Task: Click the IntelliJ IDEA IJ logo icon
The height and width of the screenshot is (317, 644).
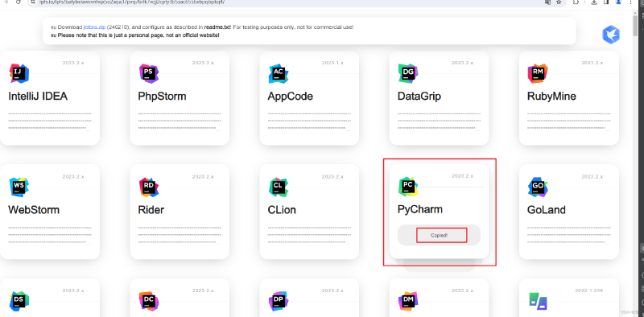Action: point(19,74)
